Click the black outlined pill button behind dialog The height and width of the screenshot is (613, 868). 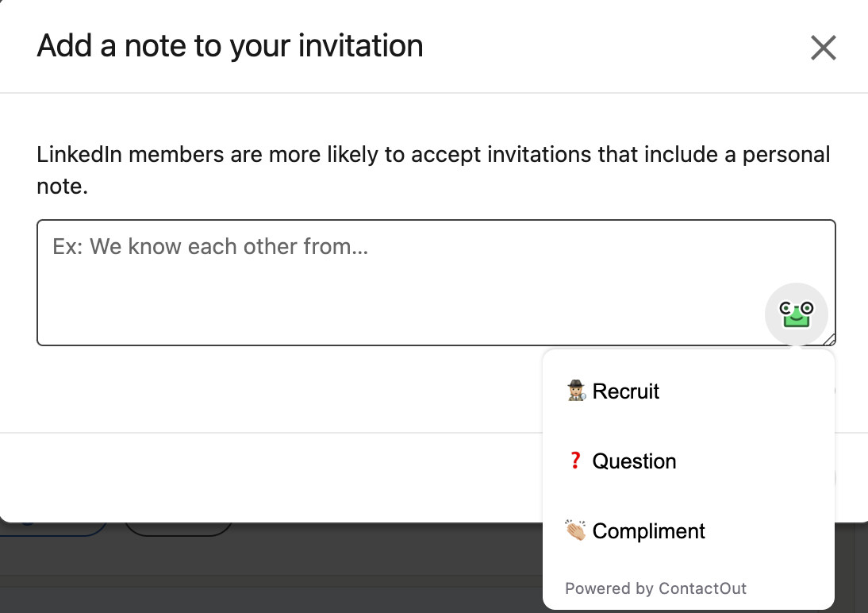(x=179, y=528)
